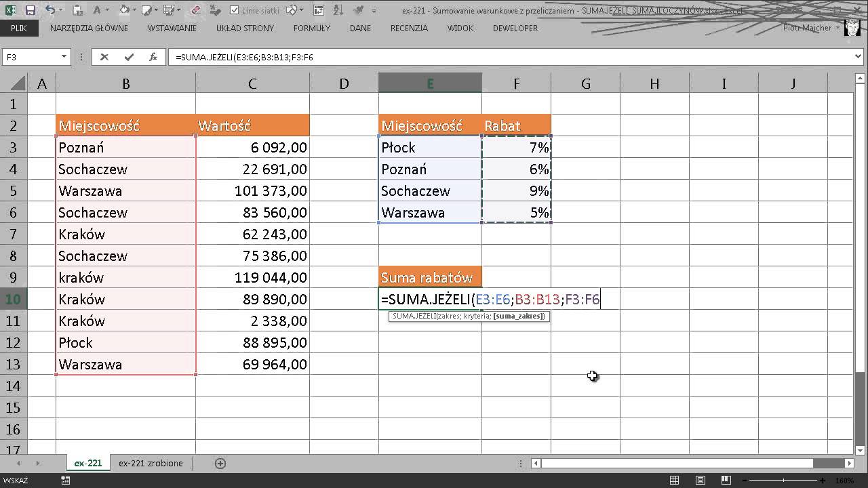
Task: Add a new sheet with plus icon
Action: point(220,464)
